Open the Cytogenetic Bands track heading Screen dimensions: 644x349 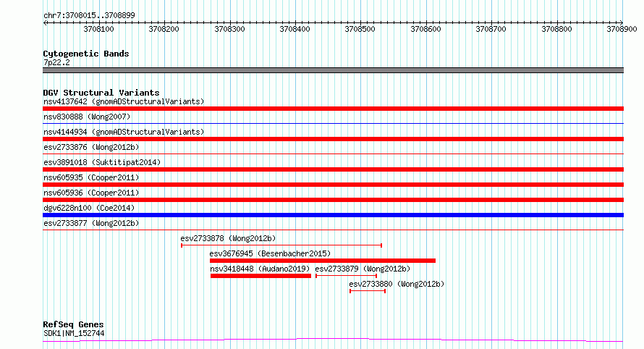[x=86, y=54]
